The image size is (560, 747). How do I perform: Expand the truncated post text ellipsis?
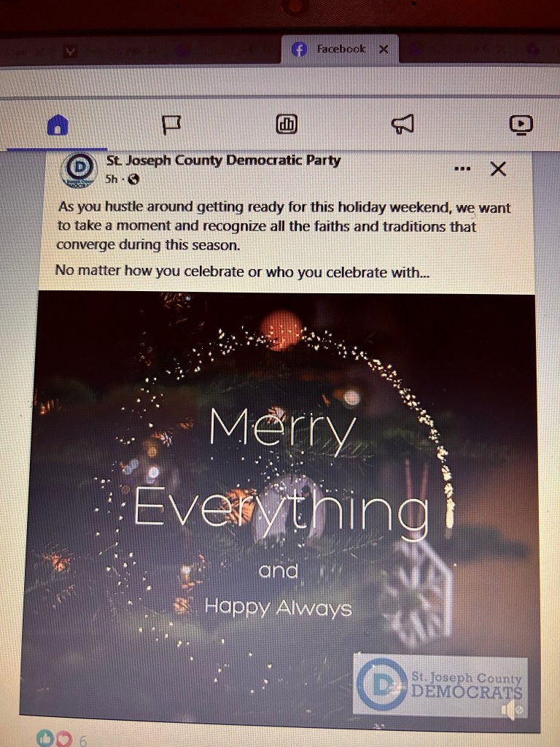(x=424, y=273)
